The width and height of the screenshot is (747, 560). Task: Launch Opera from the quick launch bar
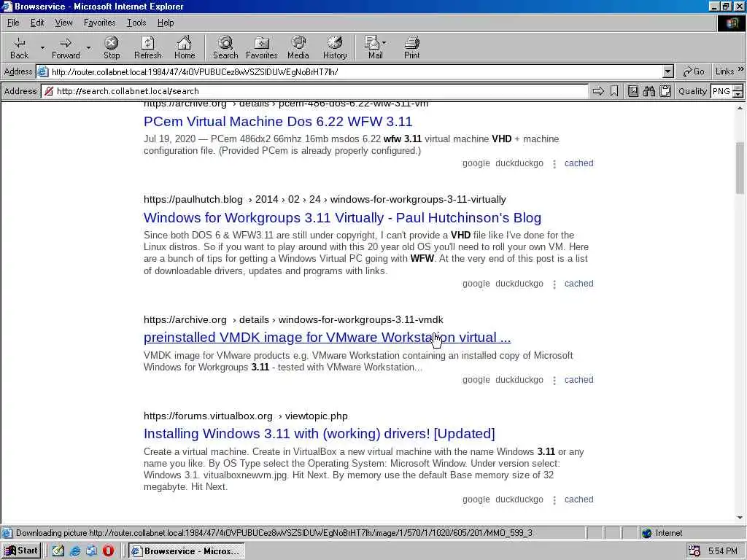coord(108,551)
